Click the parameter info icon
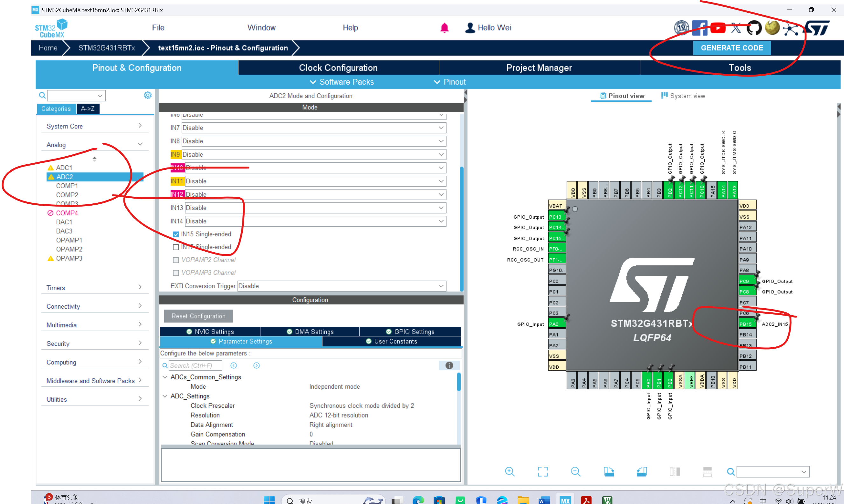844x504 pixels. 449,365
